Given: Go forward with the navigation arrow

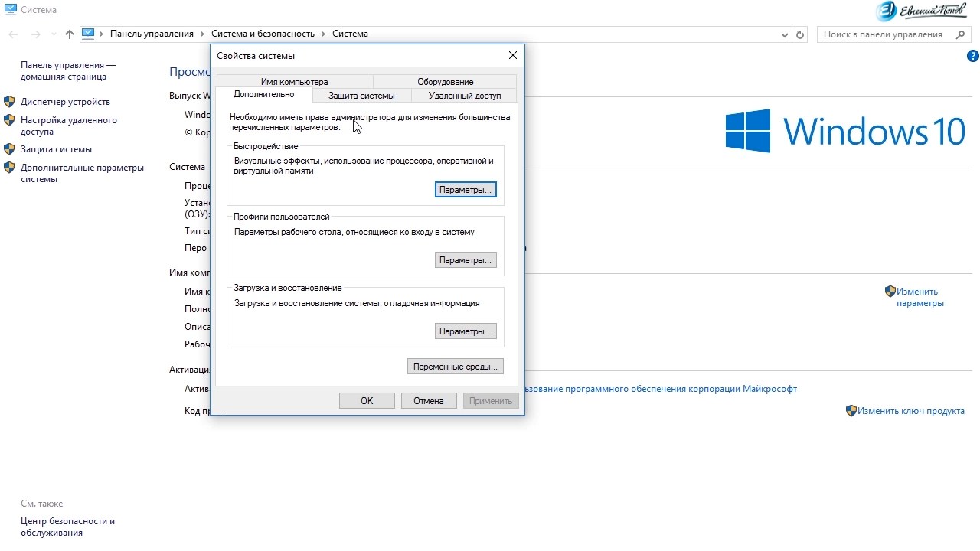Looking at the screenshot, I should (x=35, y=34).
